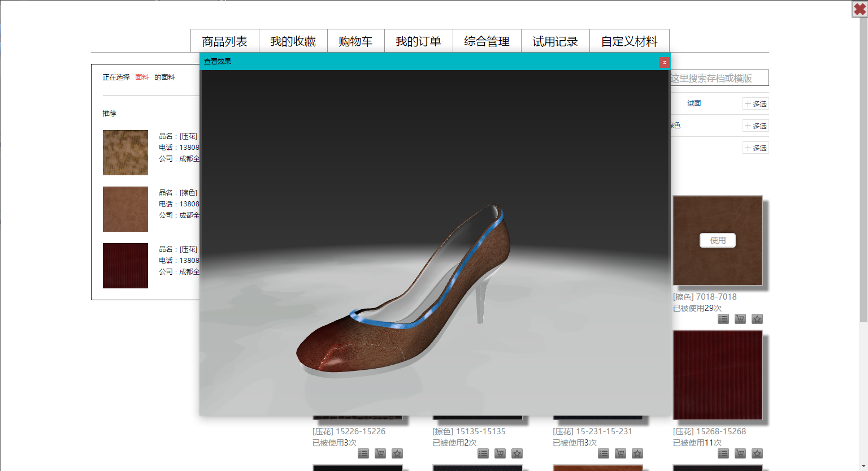Favorite the 7018-7018 material with star icon
868x471 pixels.
pos(757,319)
